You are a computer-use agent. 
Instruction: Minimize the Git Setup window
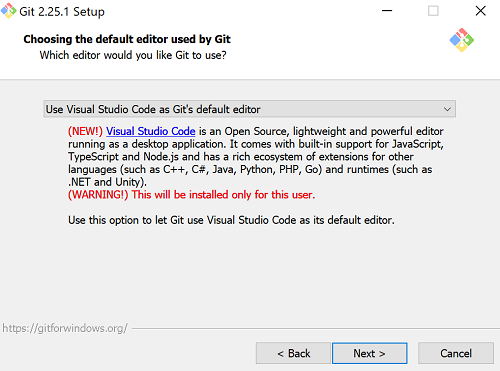click(x=387, y=11)
